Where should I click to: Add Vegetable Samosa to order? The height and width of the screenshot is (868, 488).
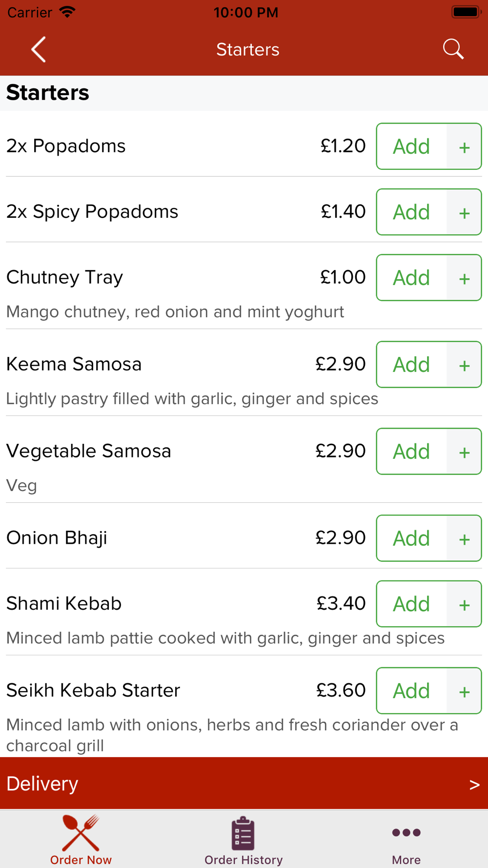(x=411, y=452)
